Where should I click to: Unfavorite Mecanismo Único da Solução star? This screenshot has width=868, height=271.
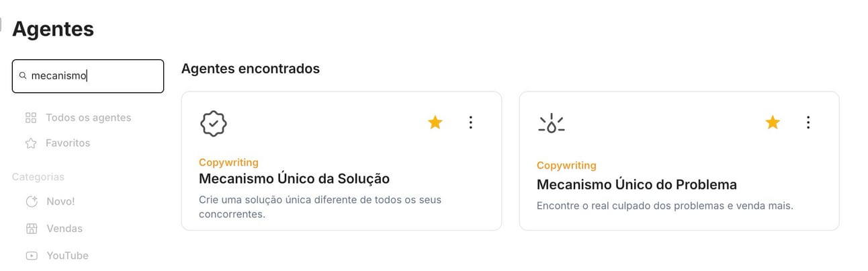[x=435, y=122]
